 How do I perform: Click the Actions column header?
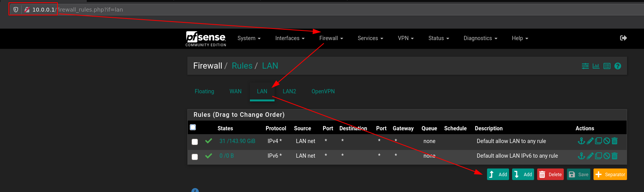click(585, 128)
